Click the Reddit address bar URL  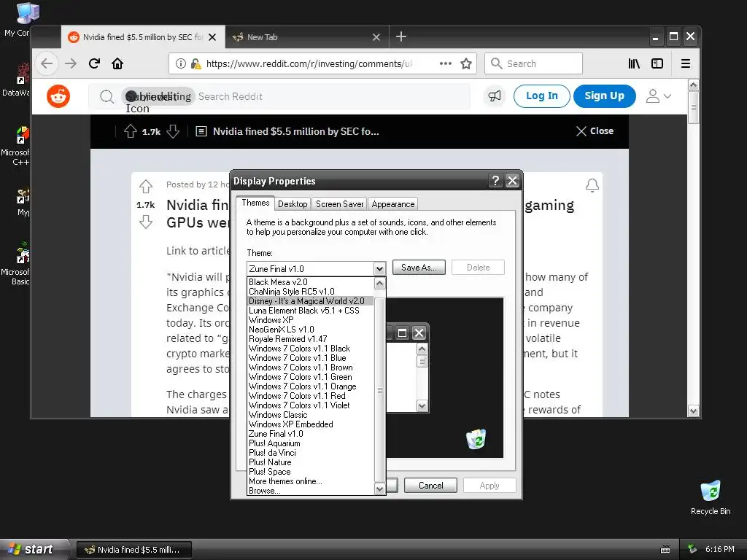pyautogui.click(x=309, y=64)
